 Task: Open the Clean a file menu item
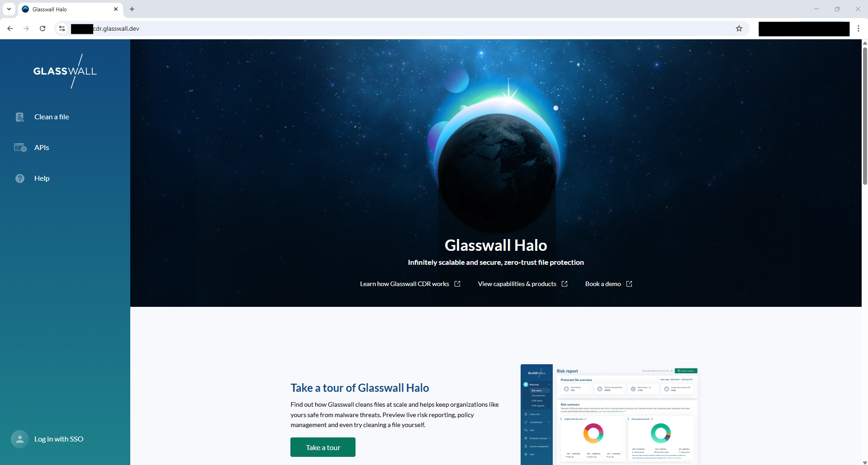(52, 117)
